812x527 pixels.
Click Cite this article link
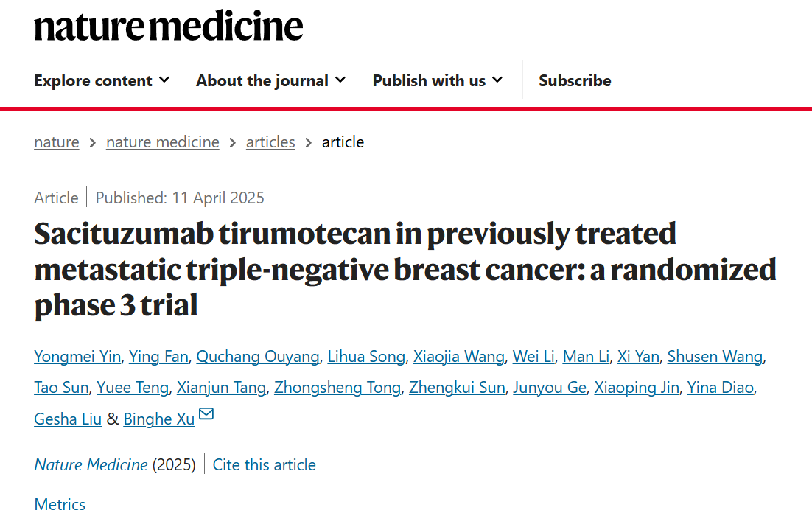(x=264, y=465)
